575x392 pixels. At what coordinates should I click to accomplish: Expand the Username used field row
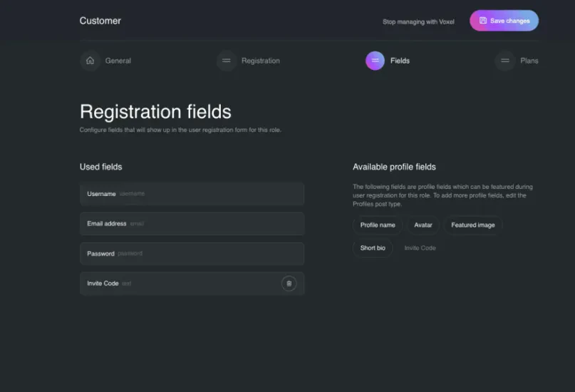(192, 194)
